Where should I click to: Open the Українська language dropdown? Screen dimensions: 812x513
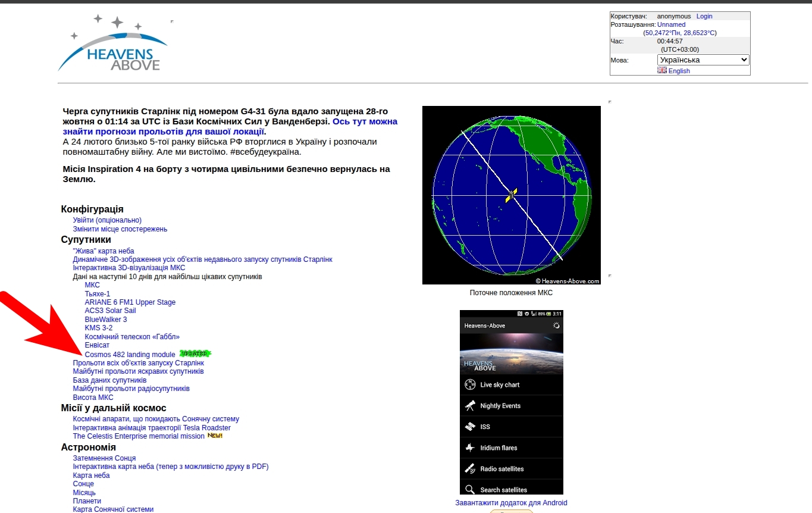click(703, 60)
